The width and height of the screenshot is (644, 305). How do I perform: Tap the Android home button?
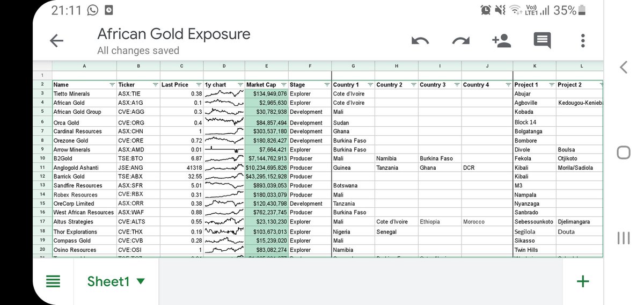point(624,152)
